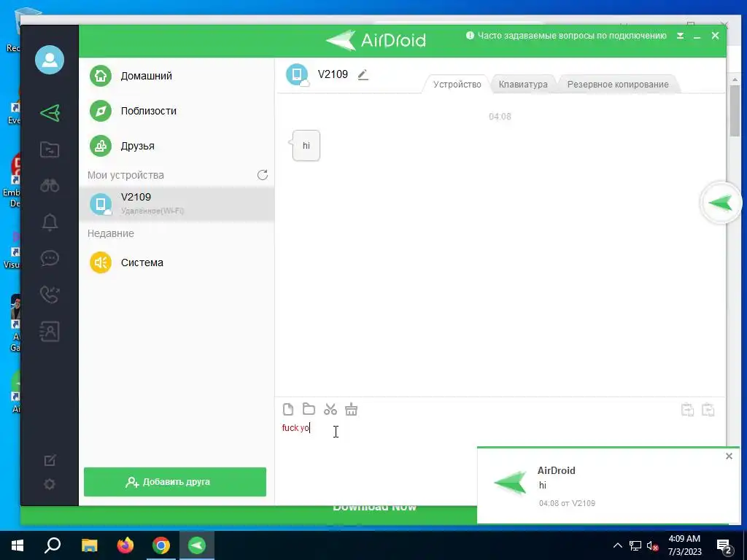Open File Explorer from taskbar

coord(89,545)
